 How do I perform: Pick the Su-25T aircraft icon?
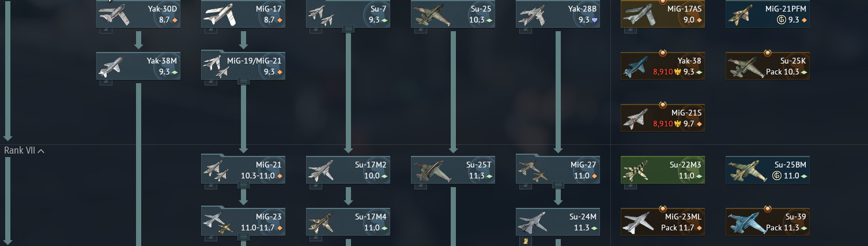click(x=432, y=170)
